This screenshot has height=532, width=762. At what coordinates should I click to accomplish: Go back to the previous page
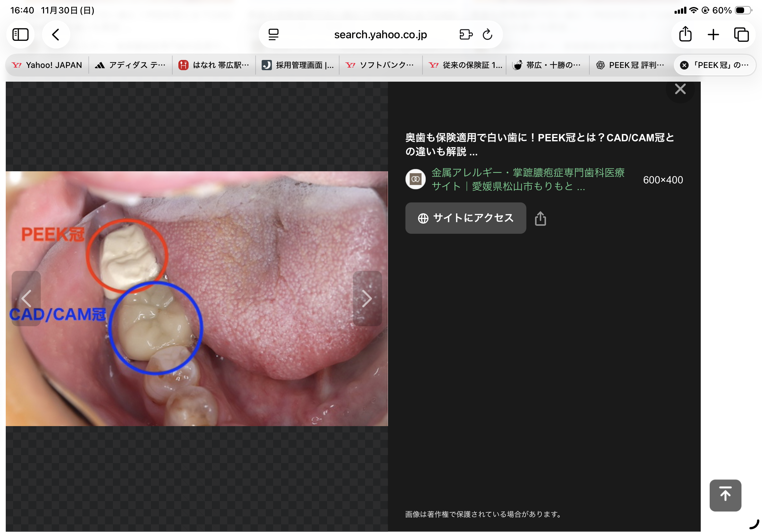[x=56, y=34]
